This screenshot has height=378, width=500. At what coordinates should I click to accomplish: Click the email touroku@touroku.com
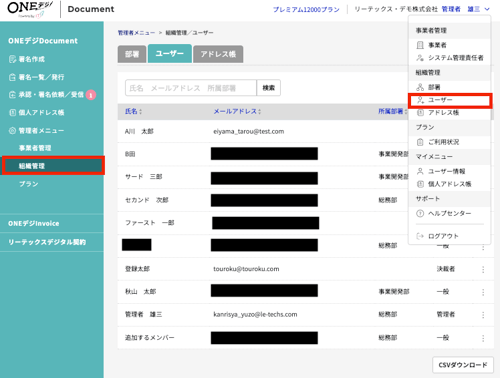click(246, 269)
